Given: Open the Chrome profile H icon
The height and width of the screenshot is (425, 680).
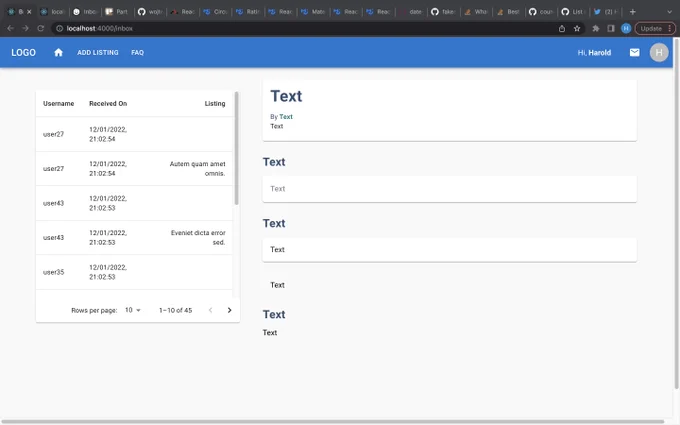Looking at the screenshot, I should (626, 28).
